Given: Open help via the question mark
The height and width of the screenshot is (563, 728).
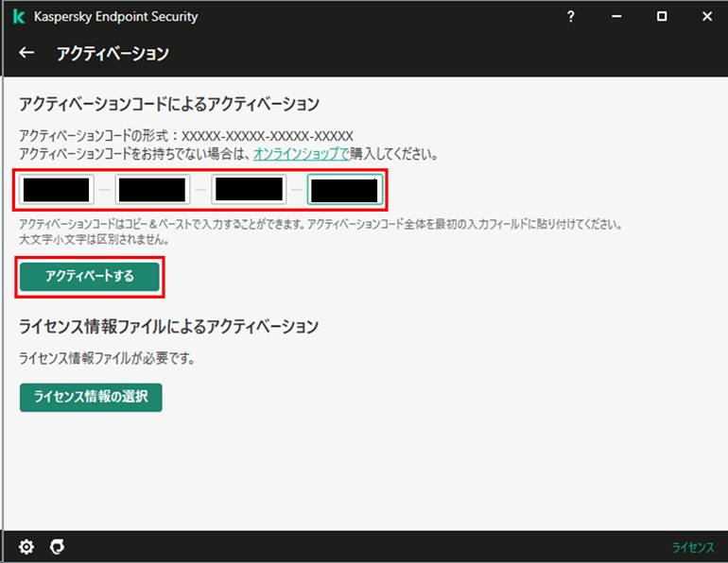Looking at the screenshot, I should (x=571, y=17).
